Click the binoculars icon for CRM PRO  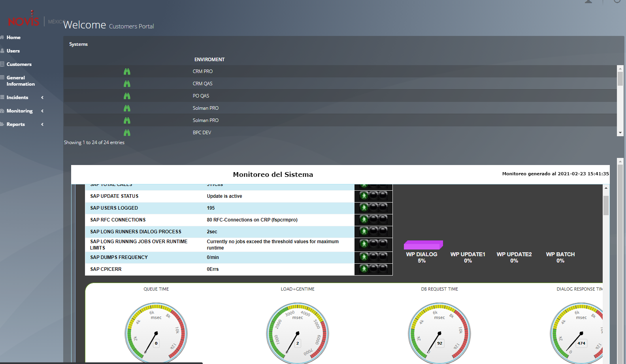pyautogui.click(x=127, y=71)
